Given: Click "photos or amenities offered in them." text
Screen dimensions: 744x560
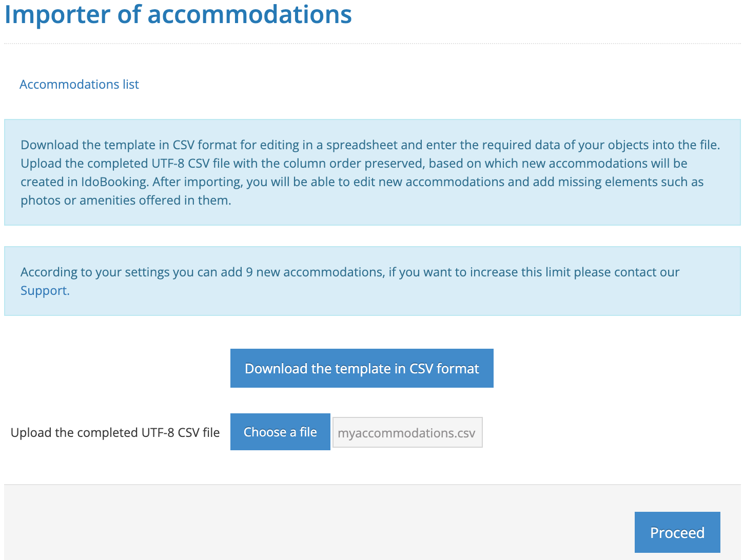Looking at the screenshot, I should [126, 201].
